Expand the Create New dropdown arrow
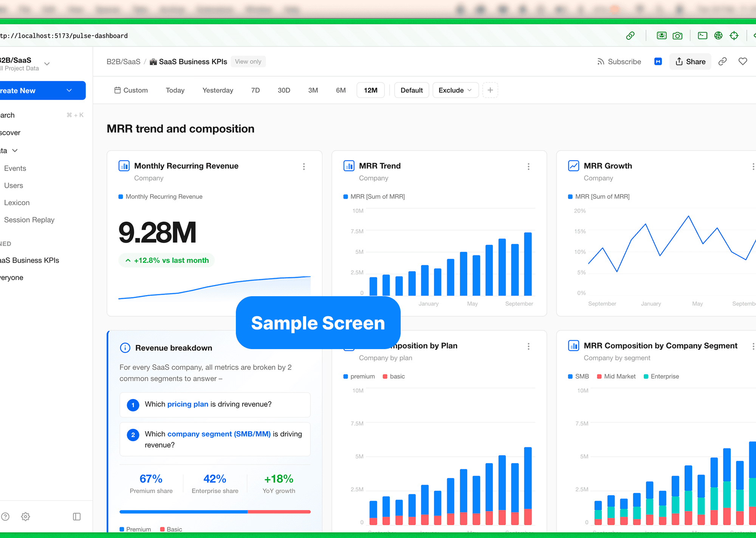756x538 pixels. click(69, 91)
